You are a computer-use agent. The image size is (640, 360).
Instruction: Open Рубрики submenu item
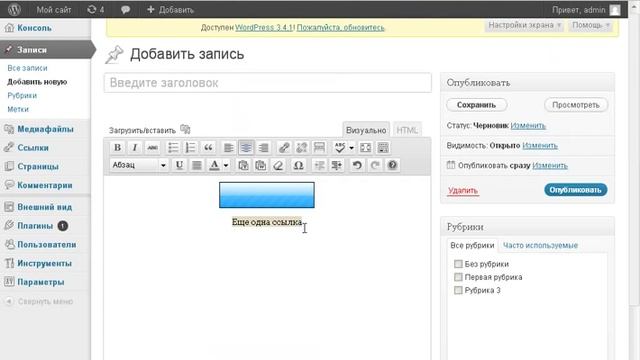[x=22, y=96]
